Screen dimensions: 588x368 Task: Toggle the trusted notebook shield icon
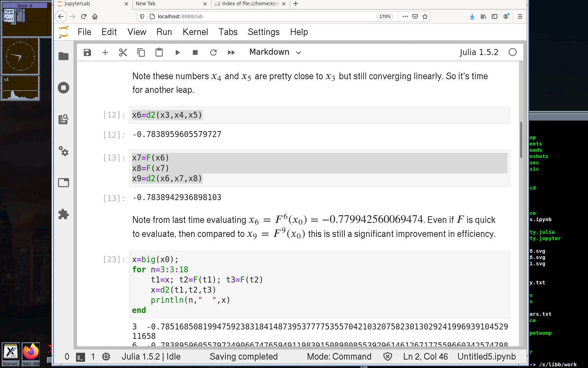[x=387, y=357]
